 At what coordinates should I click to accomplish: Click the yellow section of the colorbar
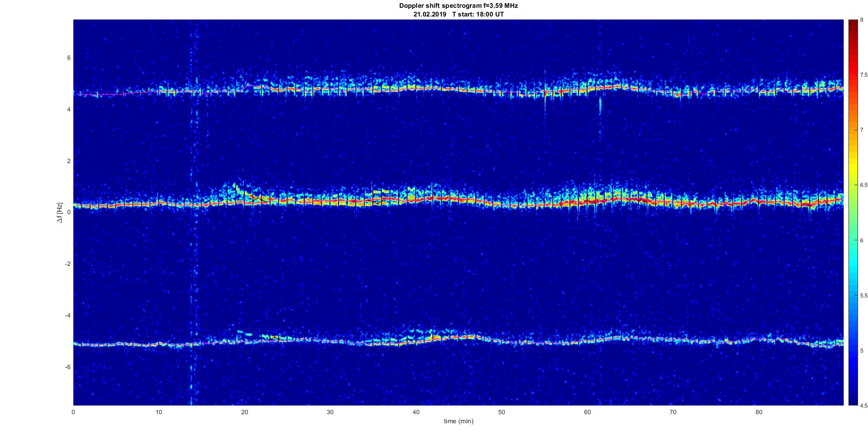(x=852, y=167)
